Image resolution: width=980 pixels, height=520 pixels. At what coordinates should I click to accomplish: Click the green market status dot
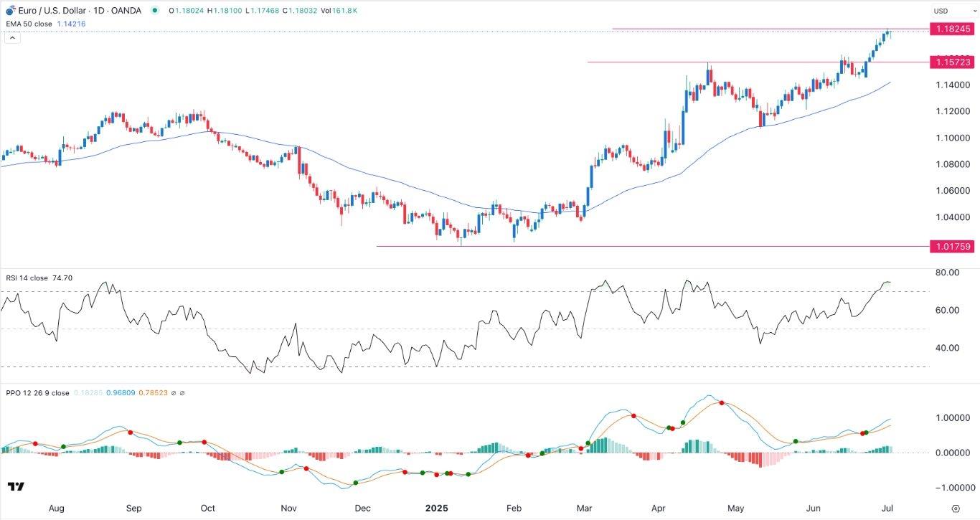click(x=154, y=11)
